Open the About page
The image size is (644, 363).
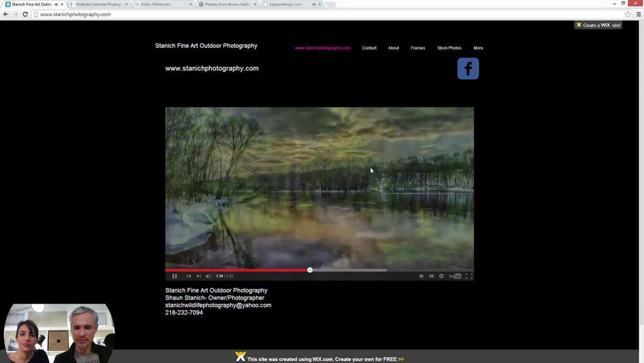(393, 48)
